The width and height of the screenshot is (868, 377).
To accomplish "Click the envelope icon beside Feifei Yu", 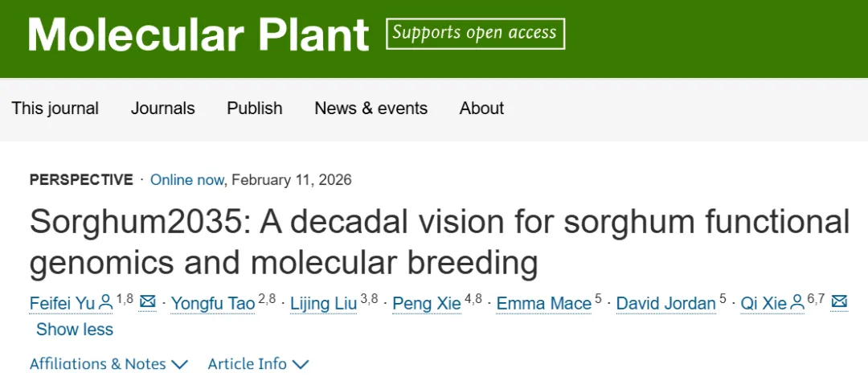I will tap(148, 302).
